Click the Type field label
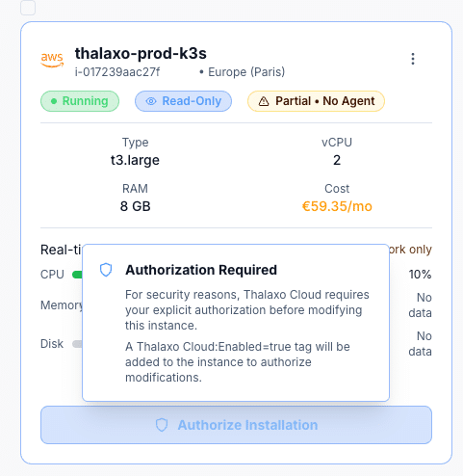Viewport: 463px width, 476px height. pos(135,143)
